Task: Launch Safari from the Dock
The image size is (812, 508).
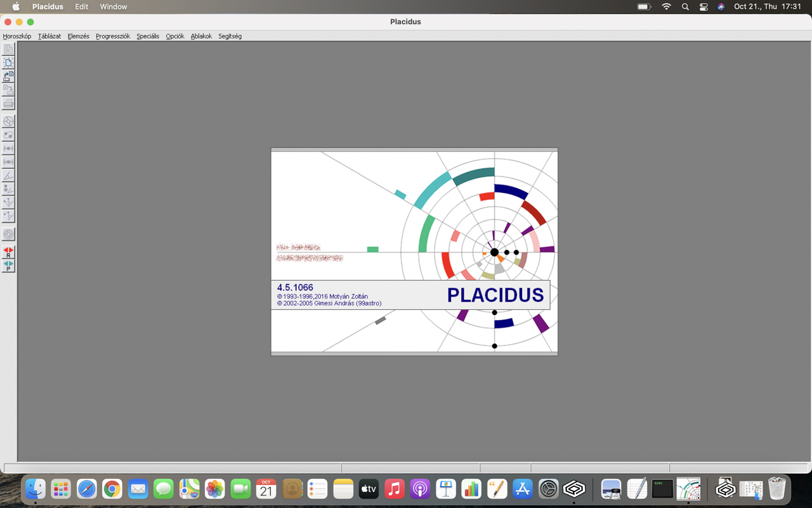Action: click(x=87, y=489)
